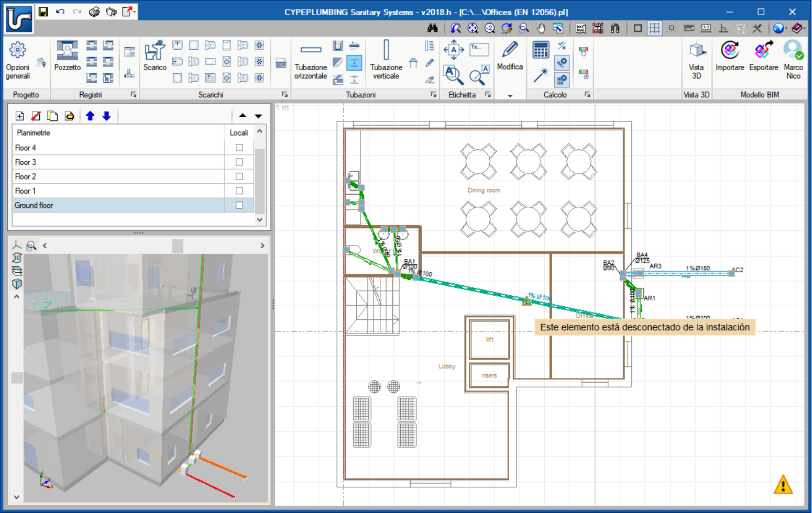The image size is (812, 513).
Task: Click the floor list scroll-down arrow
Action: tap(260, 220)
